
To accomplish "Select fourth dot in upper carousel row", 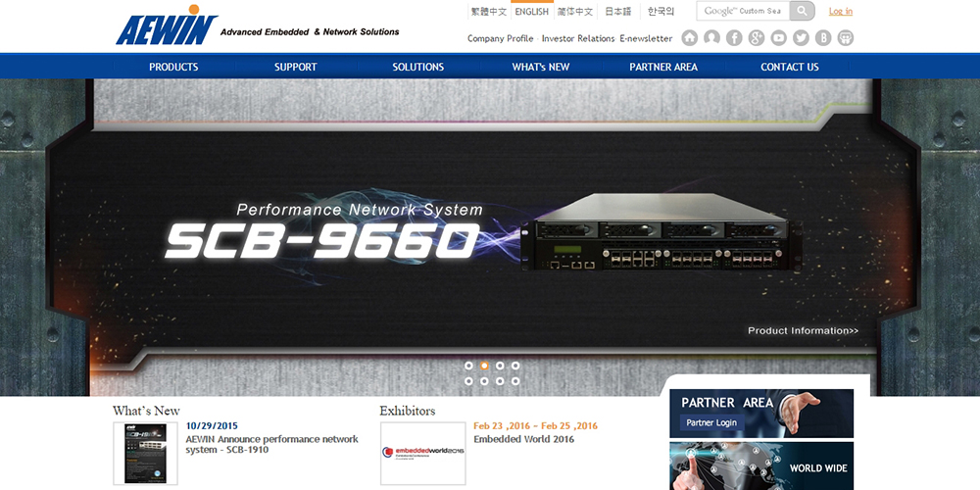I will coord(515,366).
